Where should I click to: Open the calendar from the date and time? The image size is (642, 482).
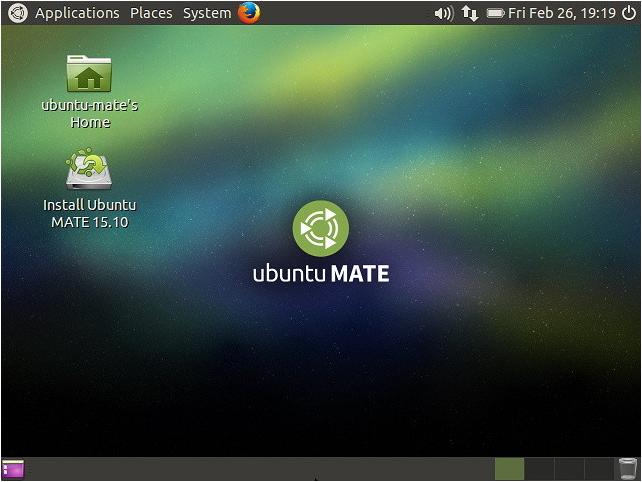point(561,14)
